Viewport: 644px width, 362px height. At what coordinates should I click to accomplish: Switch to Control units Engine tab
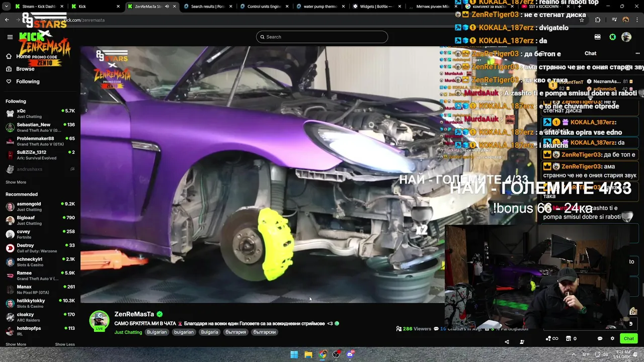[x=264, y=7]
